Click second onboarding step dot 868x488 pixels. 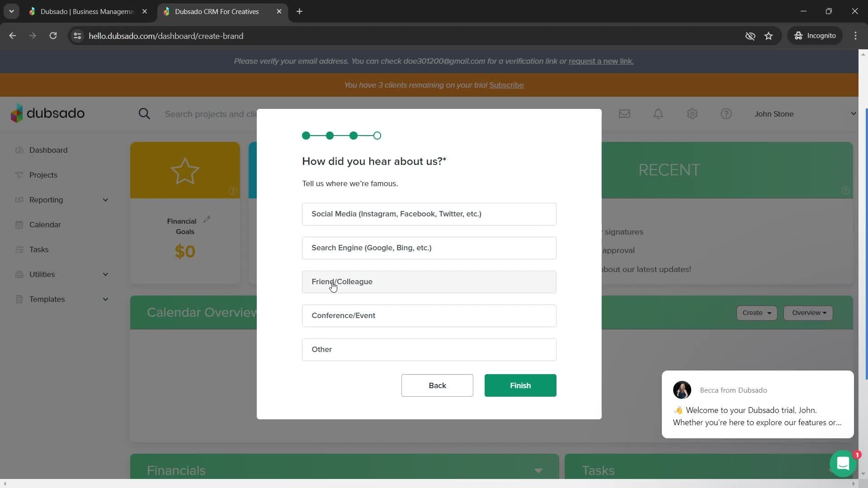(x=330, y=136)
